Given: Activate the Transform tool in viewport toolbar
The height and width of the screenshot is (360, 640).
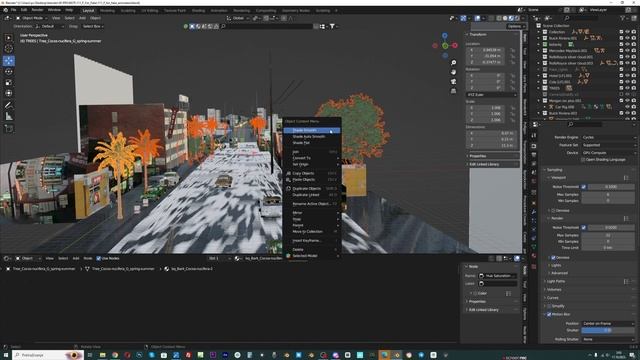Looking at the screenshot, I should point(9,93).
